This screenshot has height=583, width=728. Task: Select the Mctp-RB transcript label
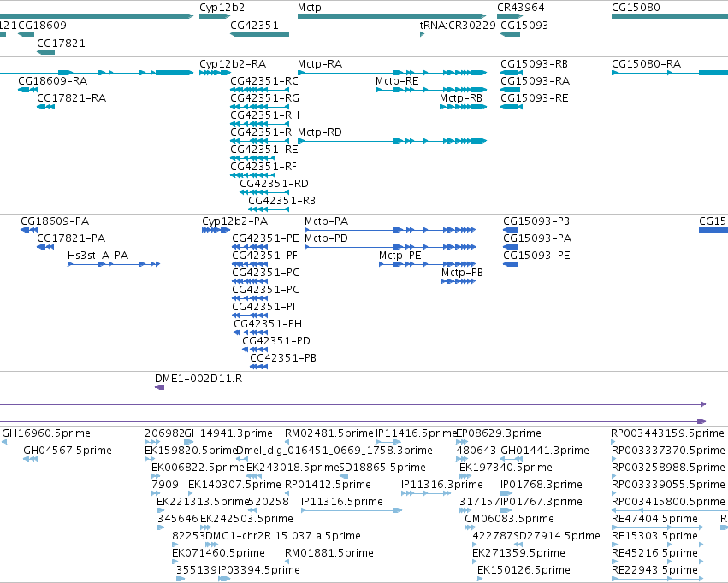pos(461,98)
